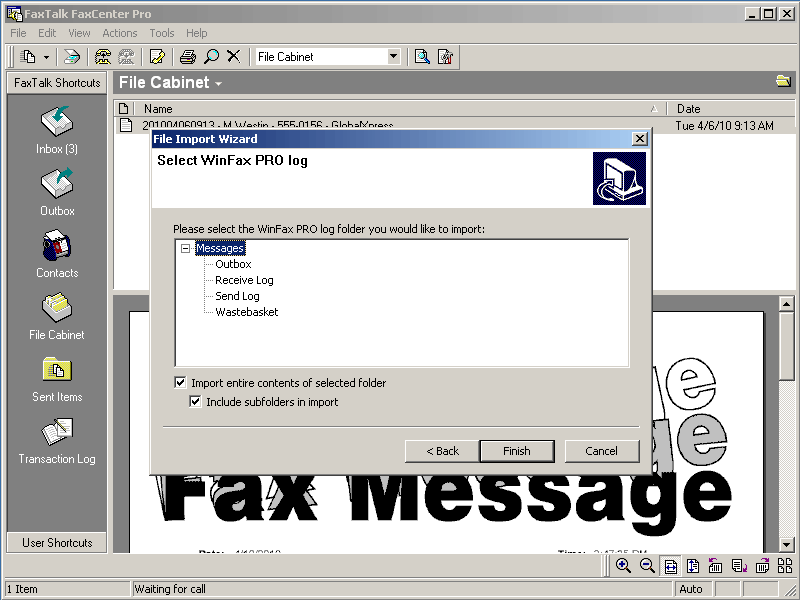
Task: Click the flip page icon
Action: click(739, 566)
